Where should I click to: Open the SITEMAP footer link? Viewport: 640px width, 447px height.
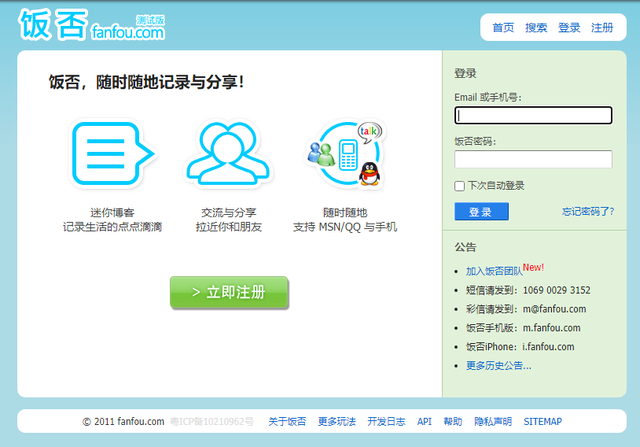pos(542,422)
